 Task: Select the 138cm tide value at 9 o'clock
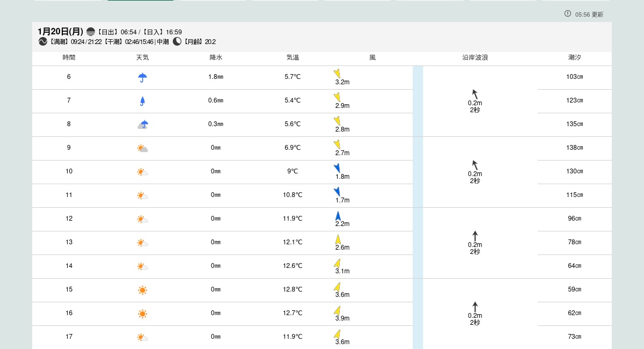pos(574,148)
